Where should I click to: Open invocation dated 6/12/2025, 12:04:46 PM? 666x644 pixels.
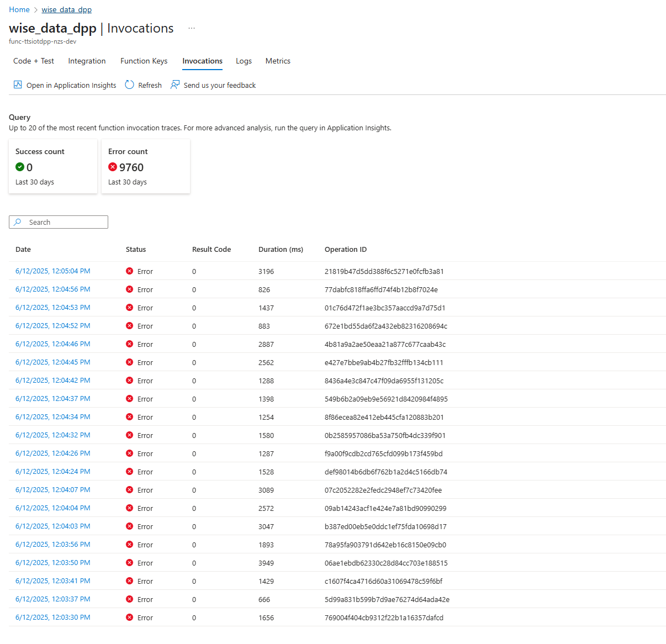(x=53, y=344)
